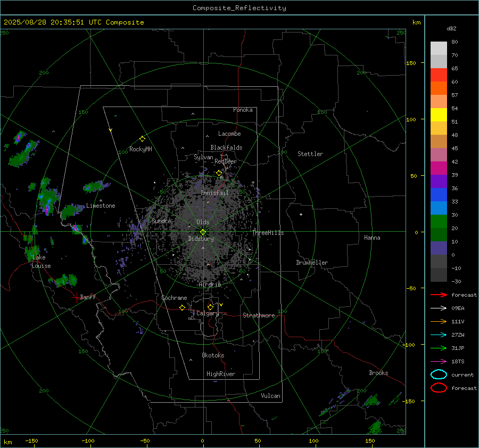Click the Sundre city label
Screen dimensions: 479x448
pos(161,221)
